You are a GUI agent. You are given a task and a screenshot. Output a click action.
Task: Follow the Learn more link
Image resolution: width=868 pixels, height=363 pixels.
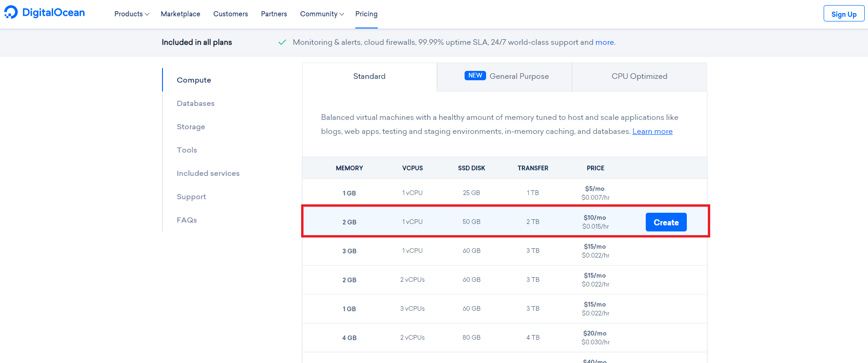652,132
